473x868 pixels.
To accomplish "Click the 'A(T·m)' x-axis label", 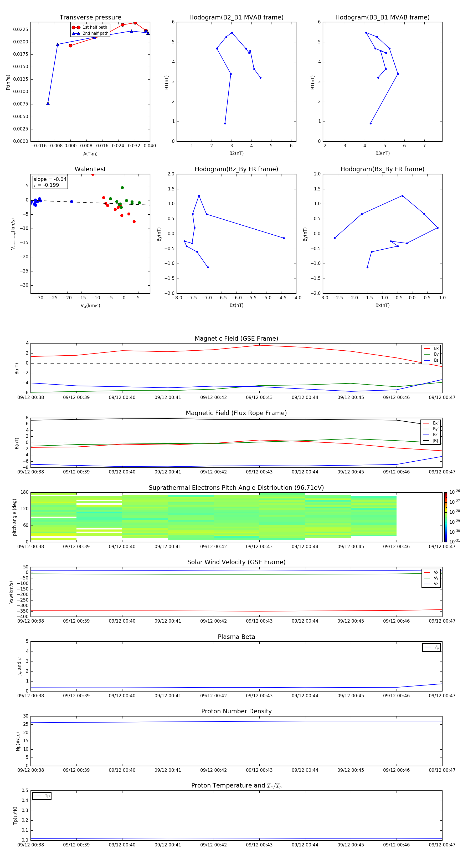I will [x=90, y=154].
